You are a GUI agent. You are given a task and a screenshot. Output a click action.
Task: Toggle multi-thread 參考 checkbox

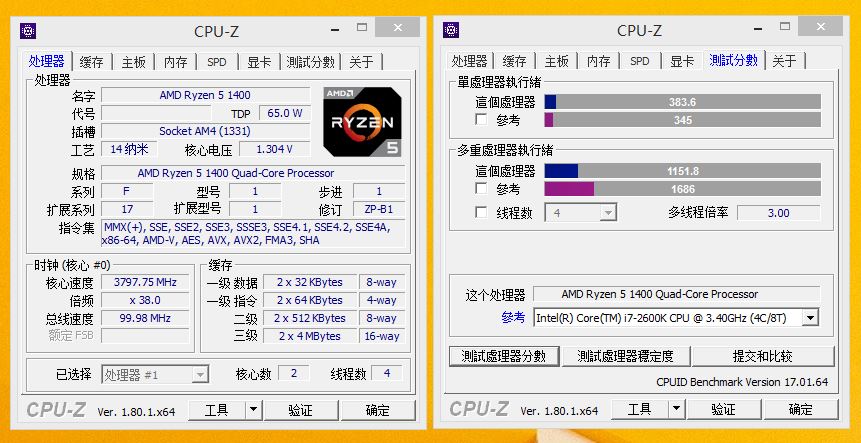click(481, 188)
